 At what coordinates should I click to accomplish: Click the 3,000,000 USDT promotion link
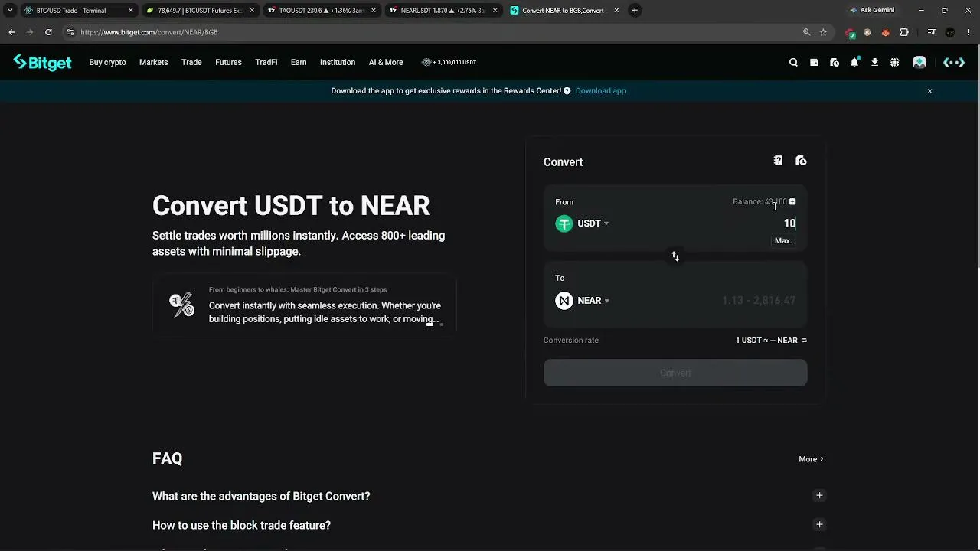coord(449,63)
